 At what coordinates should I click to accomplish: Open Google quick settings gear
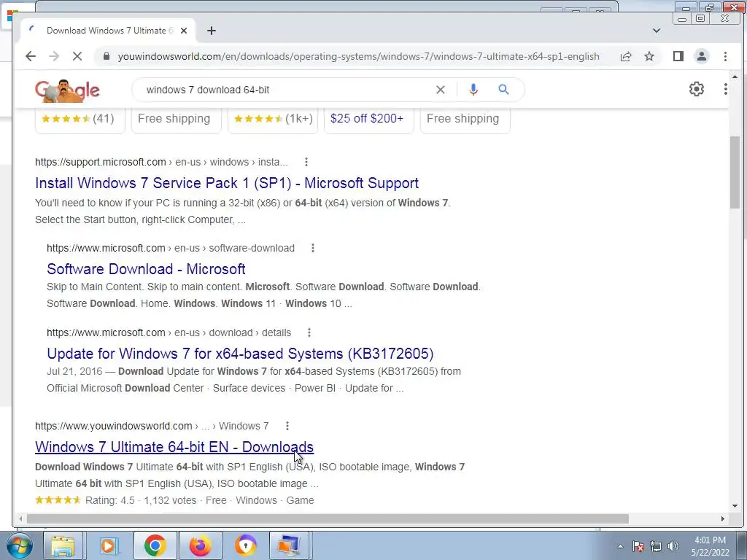tap(697, 89)
